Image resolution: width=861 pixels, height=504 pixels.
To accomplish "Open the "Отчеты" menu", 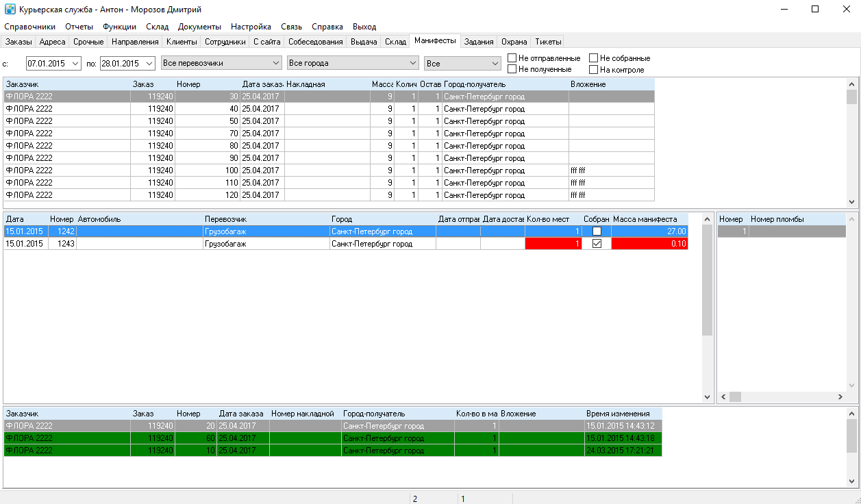I will pyautogui.click(x=79, y=27).
